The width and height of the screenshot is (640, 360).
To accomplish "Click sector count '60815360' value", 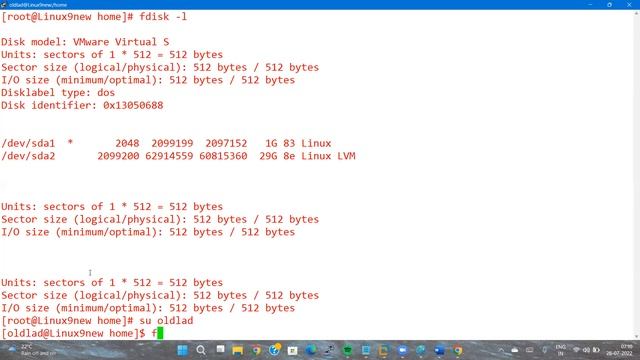I will (223, 156).
